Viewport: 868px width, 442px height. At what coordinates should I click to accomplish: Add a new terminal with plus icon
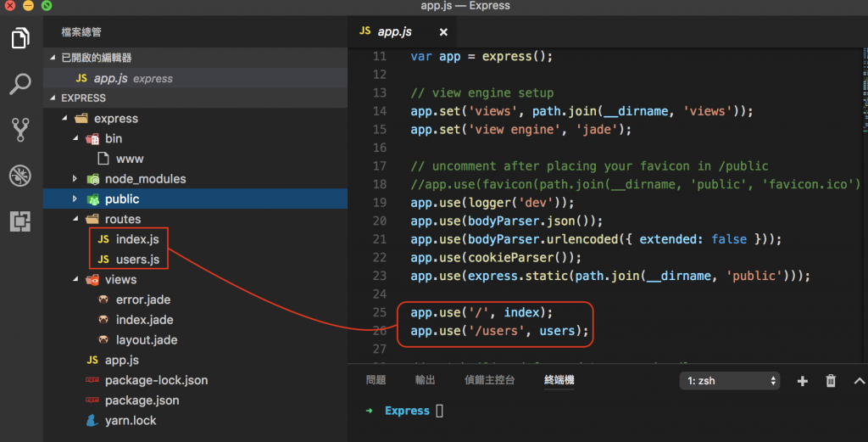tap(802, 381)
